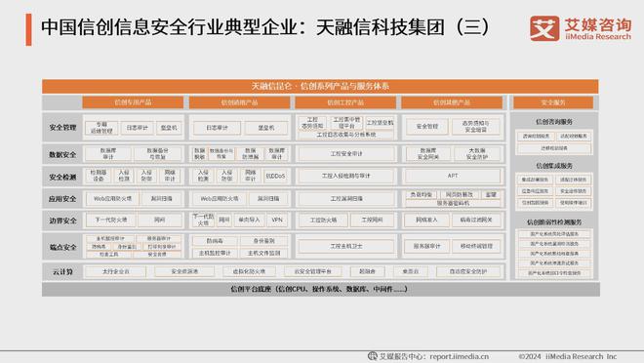Click the orange accent bar beside slide title

[28, 29]
